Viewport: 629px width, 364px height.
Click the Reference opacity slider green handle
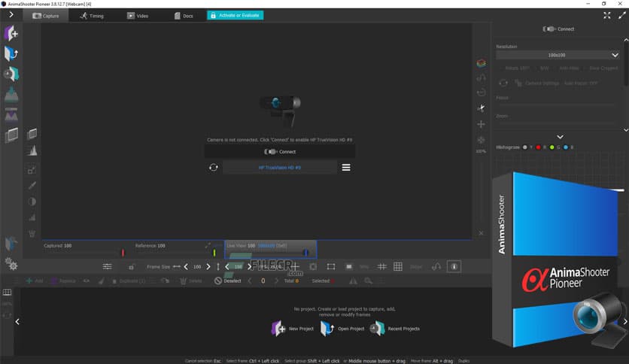pyautogui.click(x=214, y=253)
